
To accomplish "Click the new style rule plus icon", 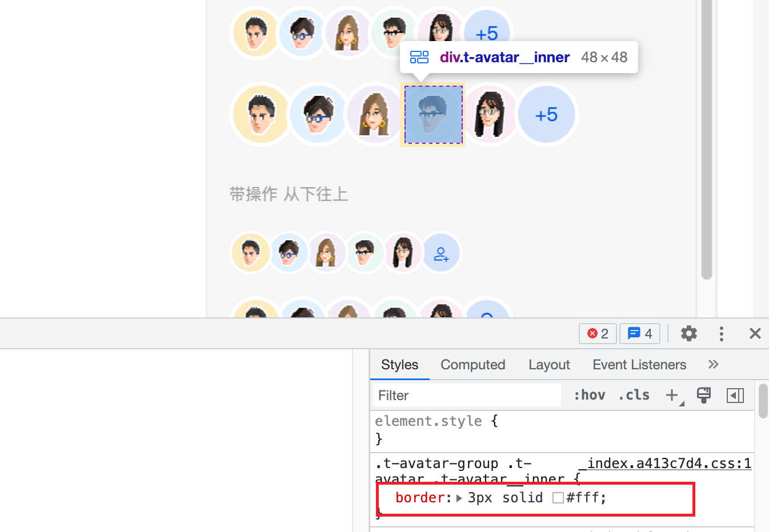I will coord(672,394).
